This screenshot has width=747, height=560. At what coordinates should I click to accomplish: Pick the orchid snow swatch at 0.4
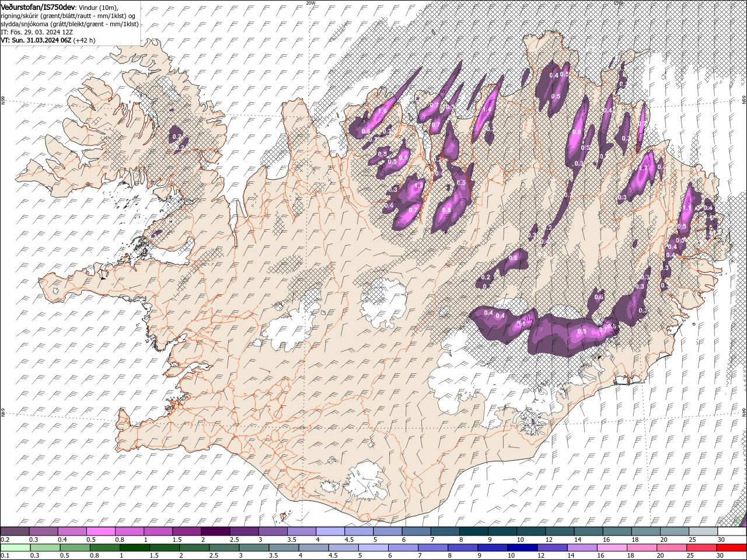(72, 531)
